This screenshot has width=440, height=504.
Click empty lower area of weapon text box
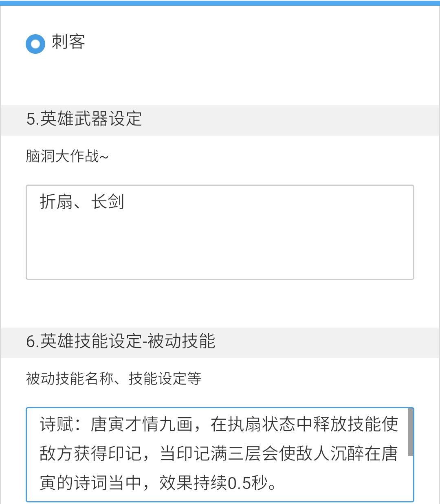pos(220,253)
